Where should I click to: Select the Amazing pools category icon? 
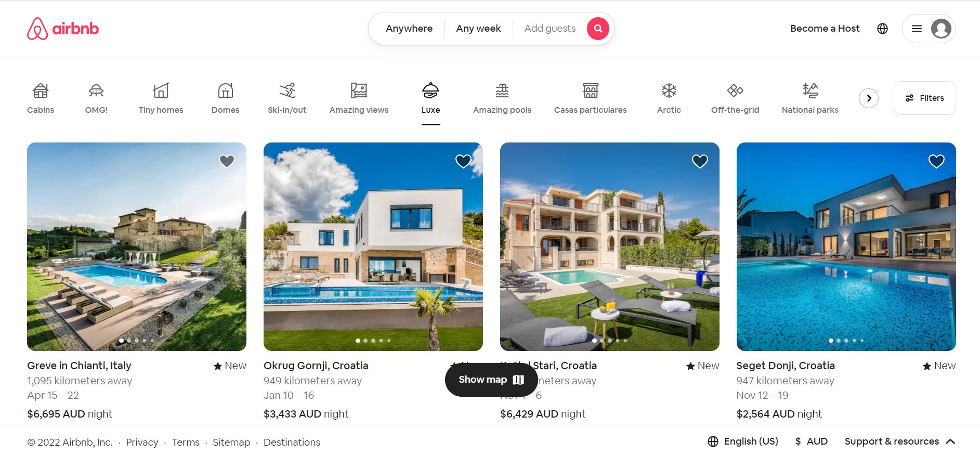coord(502,91)
